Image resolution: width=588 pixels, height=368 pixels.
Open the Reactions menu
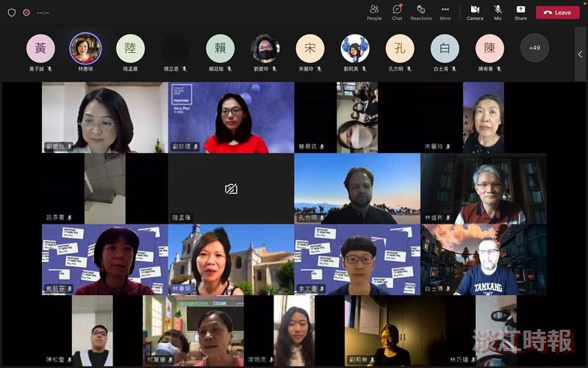(x=421, y=13)
